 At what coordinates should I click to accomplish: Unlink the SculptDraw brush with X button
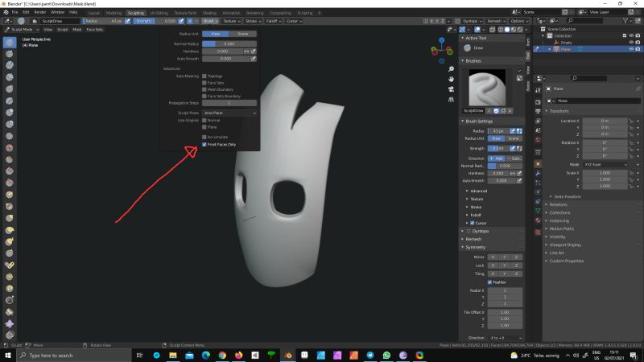tap(510, 111)
